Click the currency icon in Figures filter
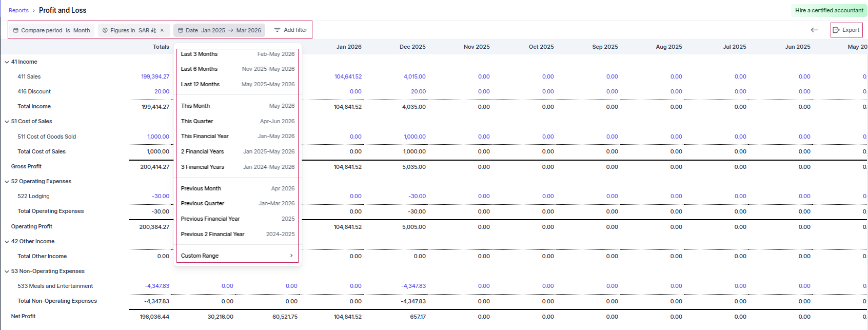This screenshot has height=330, width=868. pyautogui.click(x=105, y=30)
